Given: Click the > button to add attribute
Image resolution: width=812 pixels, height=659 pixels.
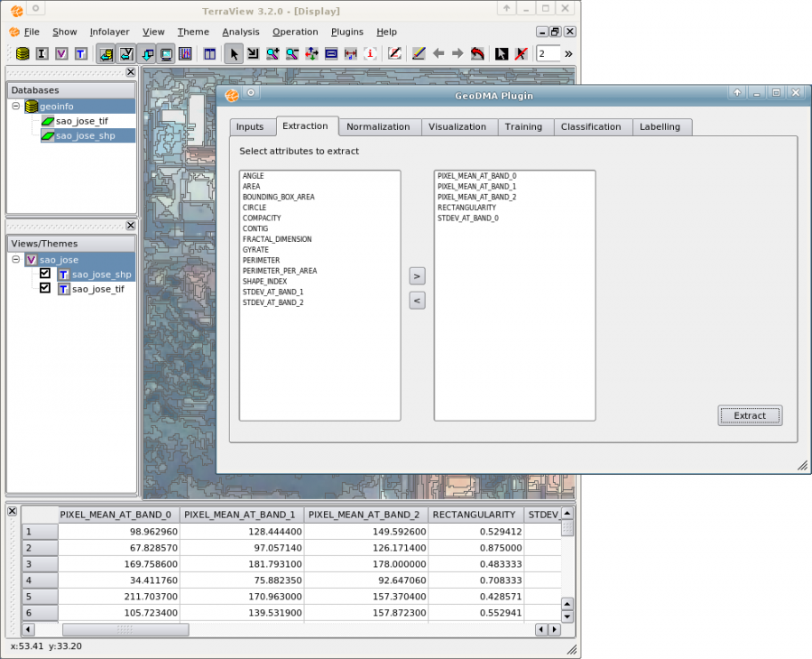Looking at the screenshot, I should click(417, 275).
